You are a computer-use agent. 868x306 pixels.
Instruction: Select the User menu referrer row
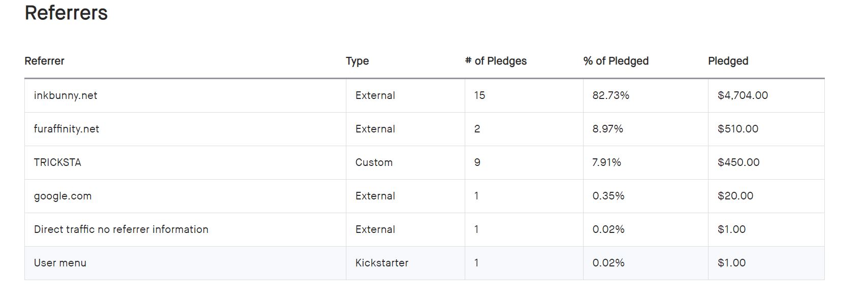[x=60, y=263]
